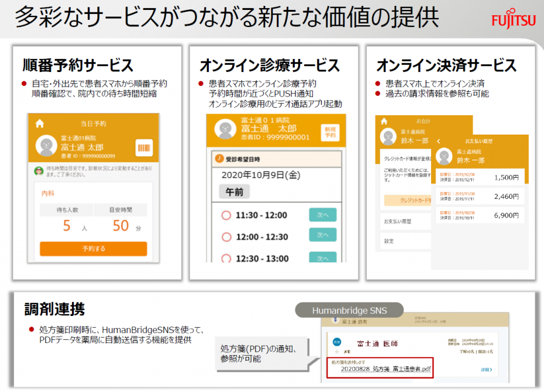This screenshot has width=544, height=392.
Task: Click the Fujitsu logo
Action: coord(513,19)
